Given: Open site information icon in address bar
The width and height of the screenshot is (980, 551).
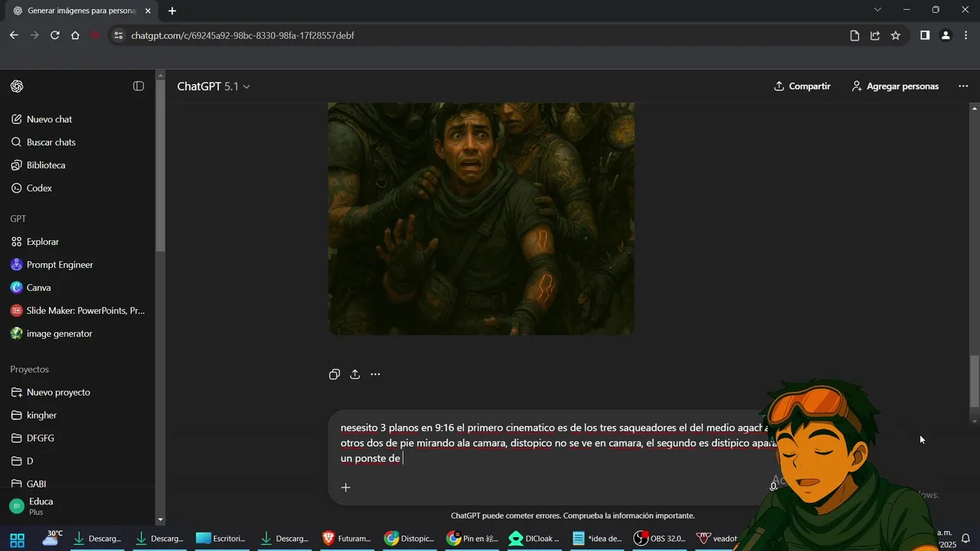Looking at the screenshot, I should (x=117, y=35).
